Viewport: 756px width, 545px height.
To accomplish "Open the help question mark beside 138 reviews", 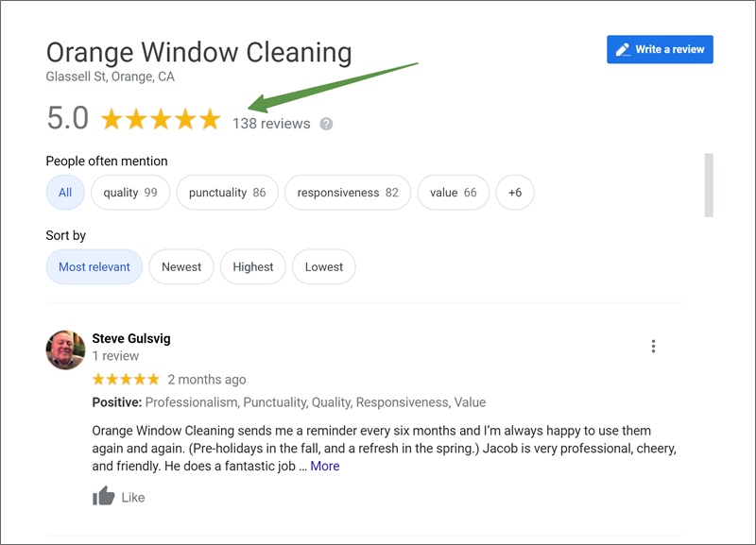I will (326, 124).
